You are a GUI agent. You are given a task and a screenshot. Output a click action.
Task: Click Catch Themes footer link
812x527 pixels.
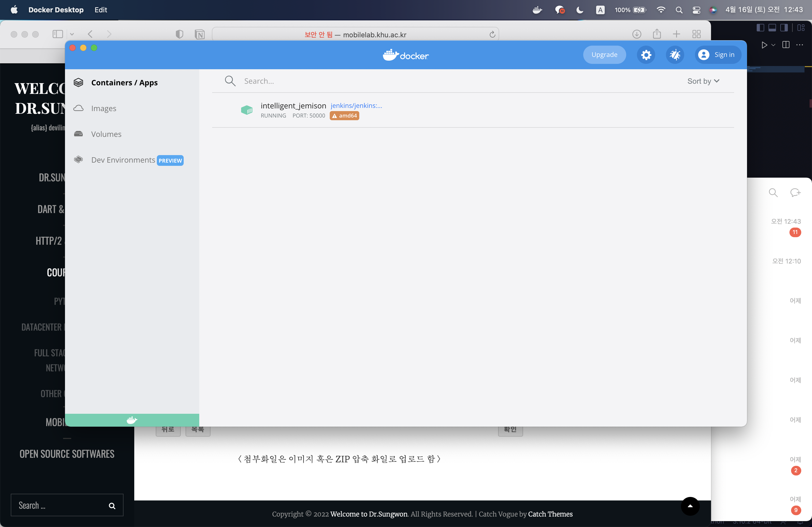pyautogui.click(x=550, y=514)
